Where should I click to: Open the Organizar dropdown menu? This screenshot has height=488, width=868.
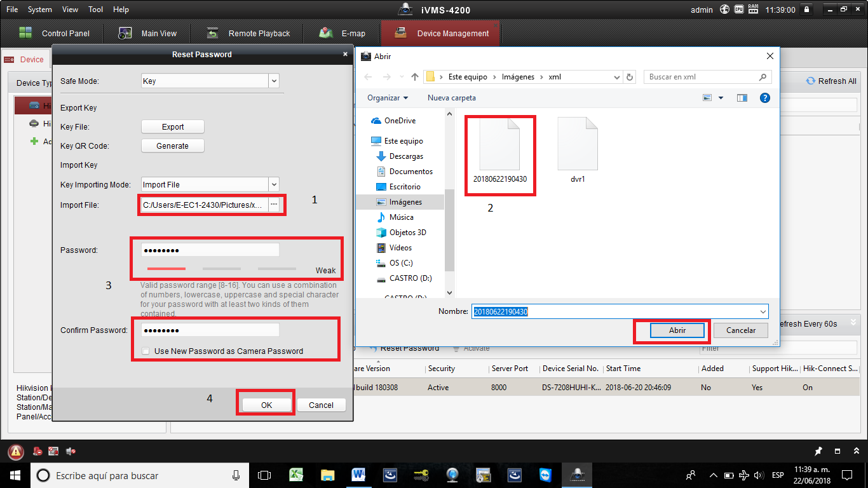[388, 98]
